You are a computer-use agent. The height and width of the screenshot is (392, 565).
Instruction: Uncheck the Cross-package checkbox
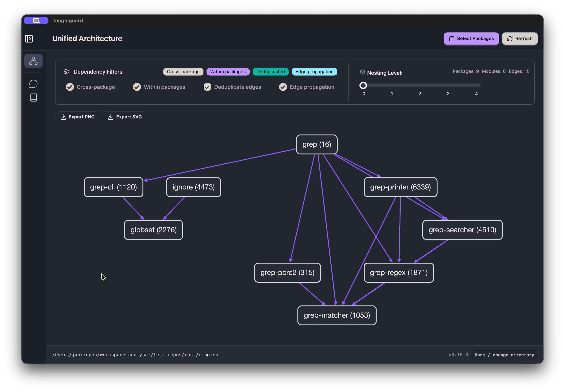click(x=70, y=87)
